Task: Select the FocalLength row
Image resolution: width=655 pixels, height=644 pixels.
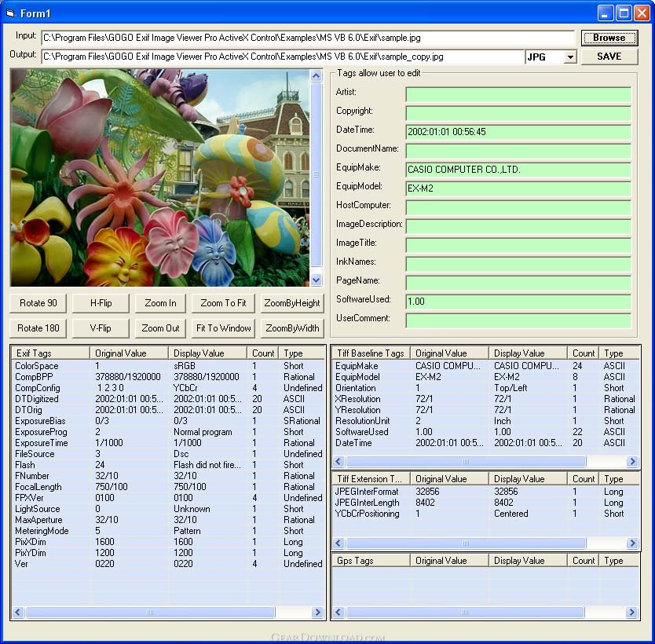Action: (x=168, y=487)
